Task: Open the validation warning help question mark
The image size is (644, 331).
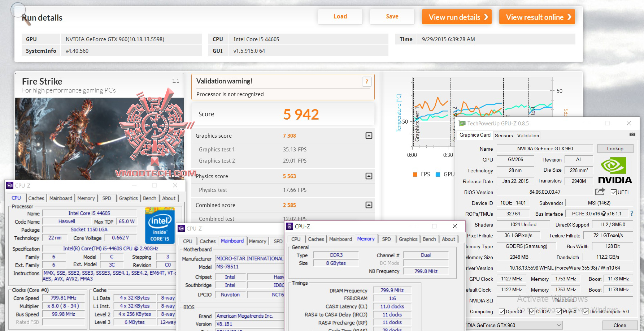Action: [x=367, y=82]
